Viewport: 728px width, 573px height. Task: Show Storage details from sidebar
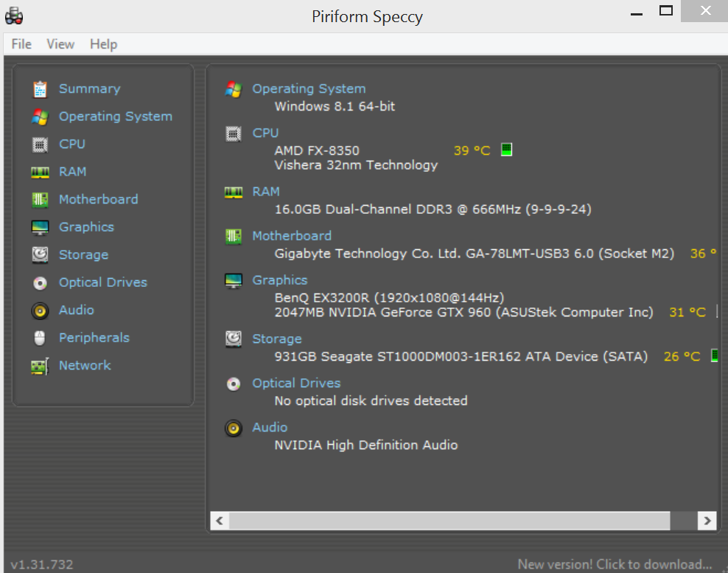(x=83, y=254)
